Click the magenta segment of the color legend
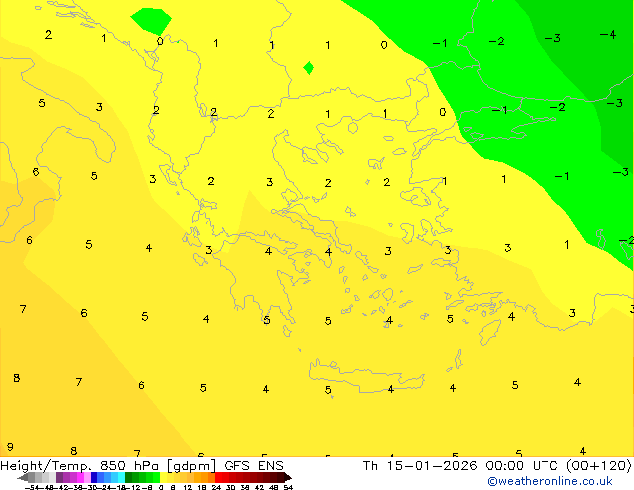Viewport: 634px width, 490px height. click(80, 477)
